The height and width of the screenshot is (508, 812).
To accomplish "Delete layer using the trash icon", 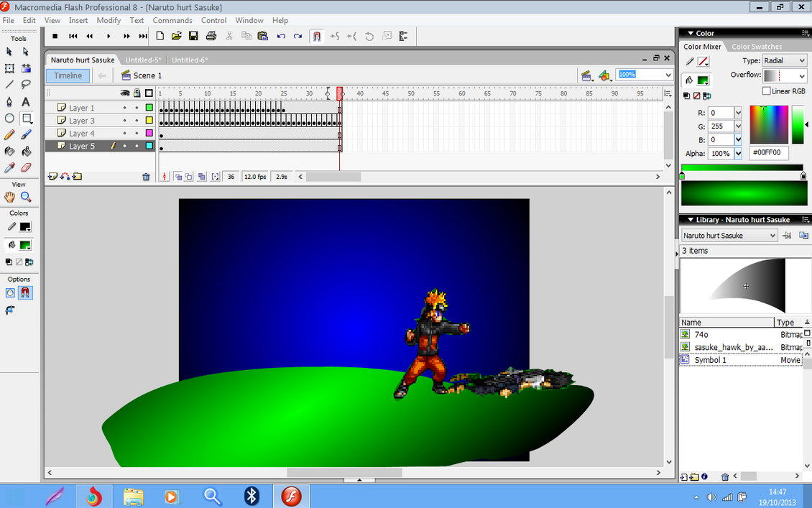I will [146, 177].
